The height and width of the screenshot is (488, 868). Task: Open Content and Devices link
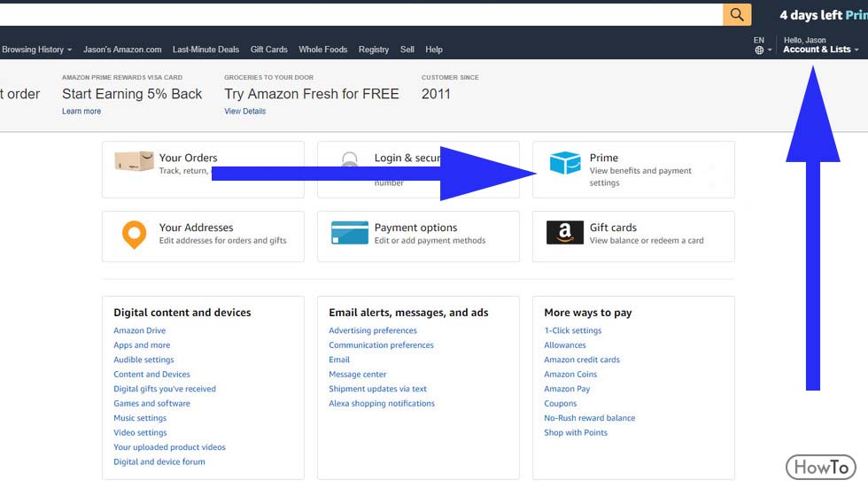[x=151, y=374]
